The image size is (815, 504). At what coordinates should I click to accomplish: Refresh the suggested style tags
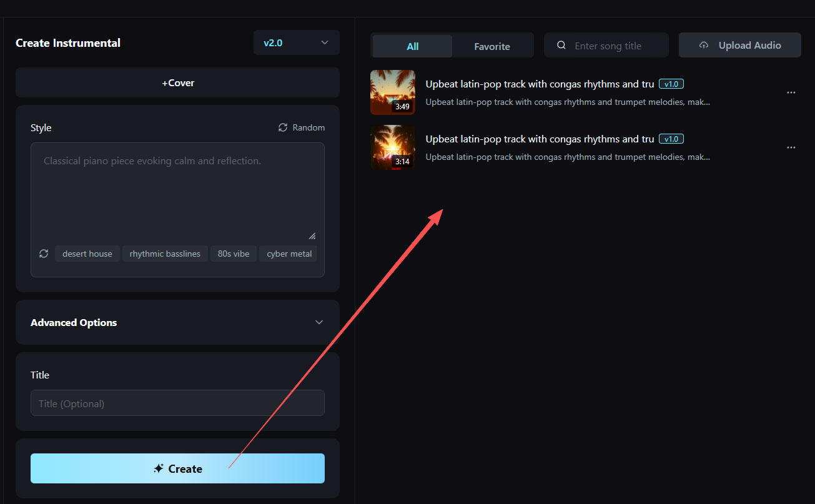(44, 254)
